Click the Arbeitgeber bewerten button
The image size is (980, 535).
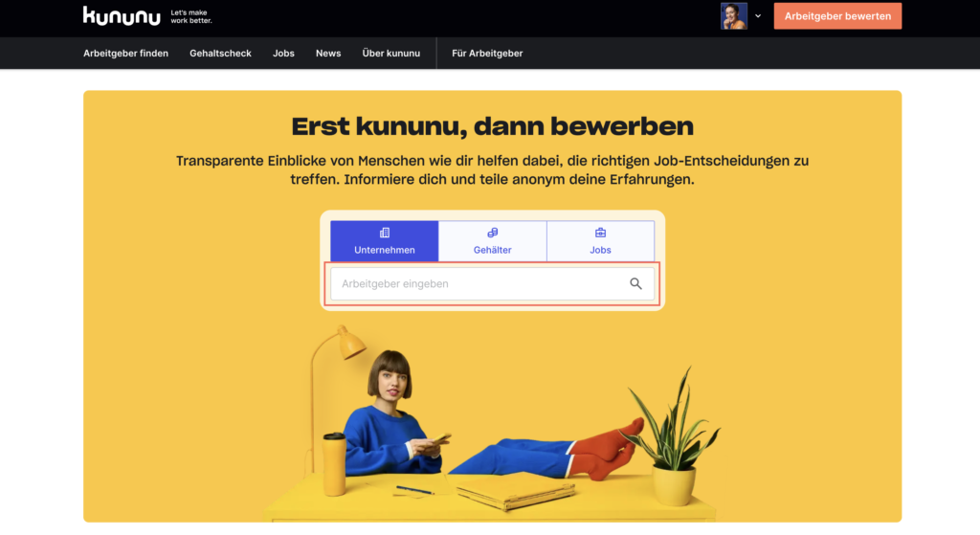coord(837,16)
